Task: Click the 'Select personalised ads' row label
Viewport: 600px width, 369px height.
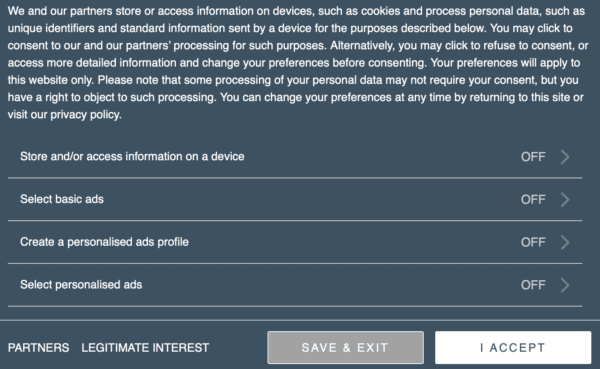Action: pos(81,285)
